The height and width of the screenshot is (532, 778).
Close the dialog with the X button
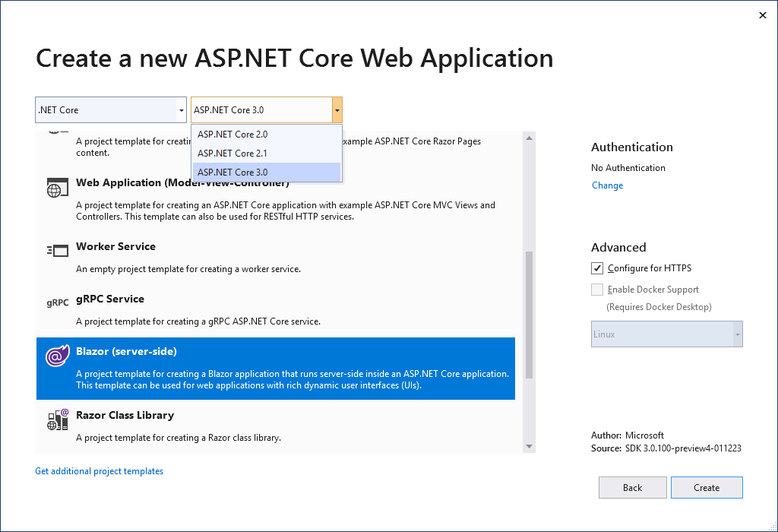click(x=763, y=15)
